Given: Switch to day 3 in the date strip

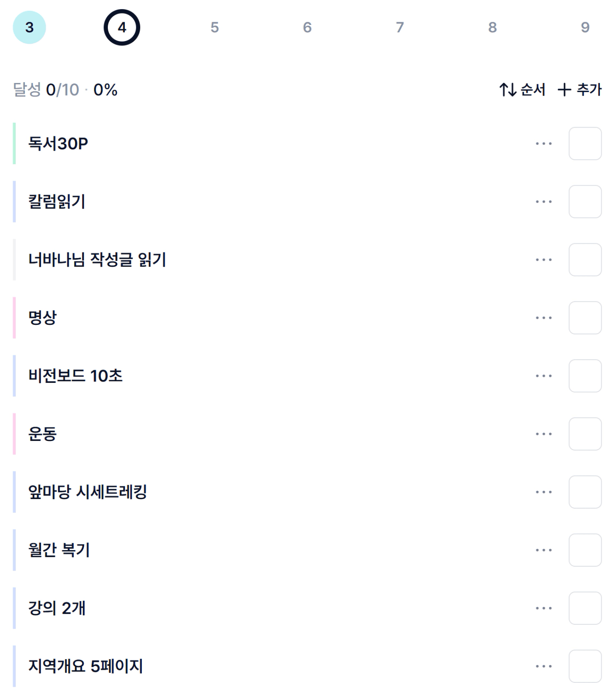Looking at the screenshot, I should 29,28.
